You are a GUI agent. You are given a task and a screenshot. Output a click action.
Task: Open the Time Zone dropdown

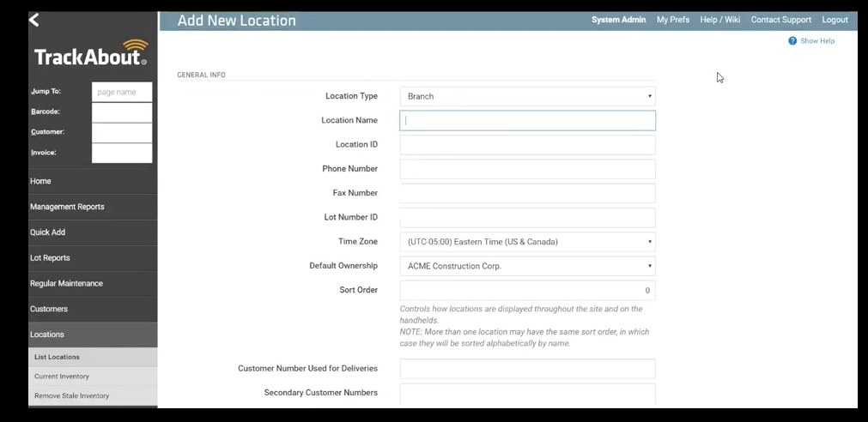[527, 242]
